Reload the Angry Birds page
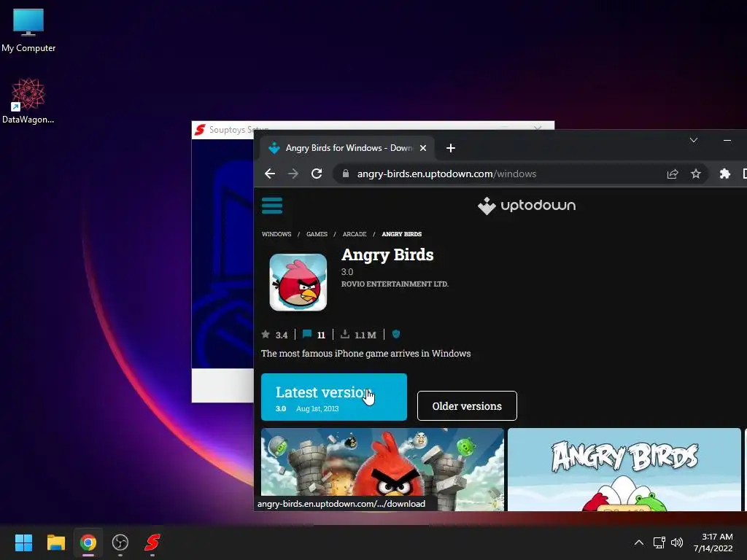This screenshot has height=560, width=747. point(317,174)
